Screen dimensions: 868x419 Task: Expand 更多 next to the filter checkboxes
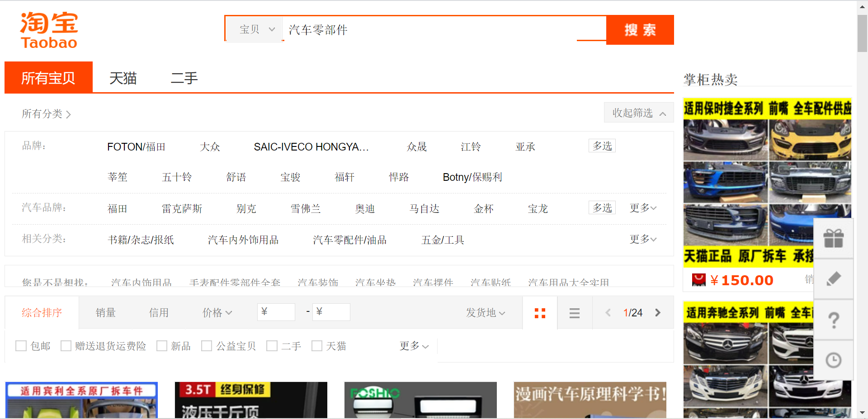414,346
